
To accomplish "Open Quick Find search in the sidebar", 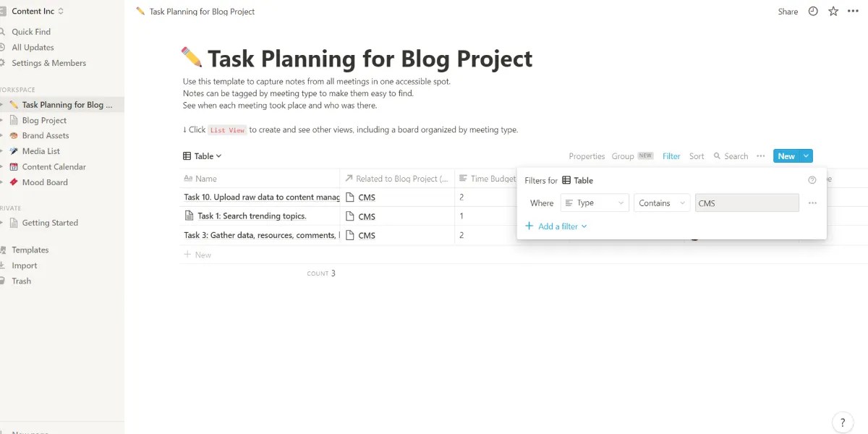I will (x=33, y=31).
